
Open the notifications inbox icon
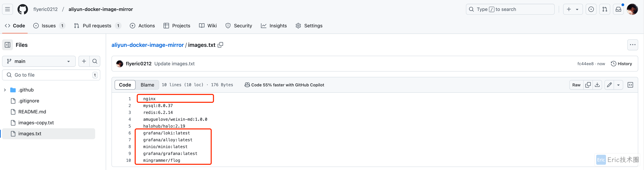click(x=618, y=9)
